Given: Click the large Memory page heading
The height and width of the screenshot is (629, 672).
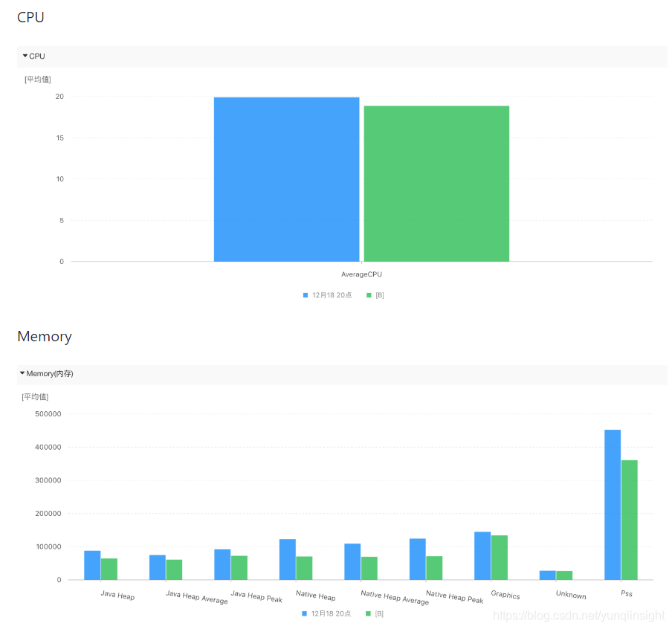Looking at the screenshot, I should pos(45,337).
